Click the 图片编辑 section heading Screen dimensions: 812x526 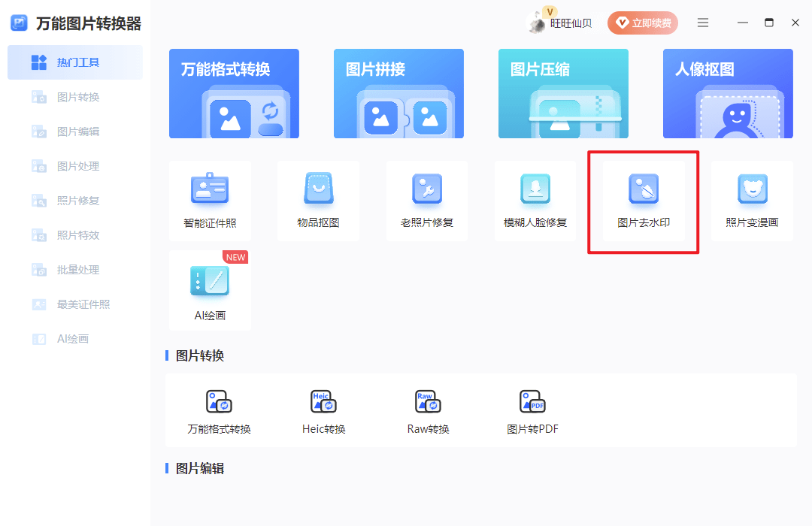tap(200, 469)
